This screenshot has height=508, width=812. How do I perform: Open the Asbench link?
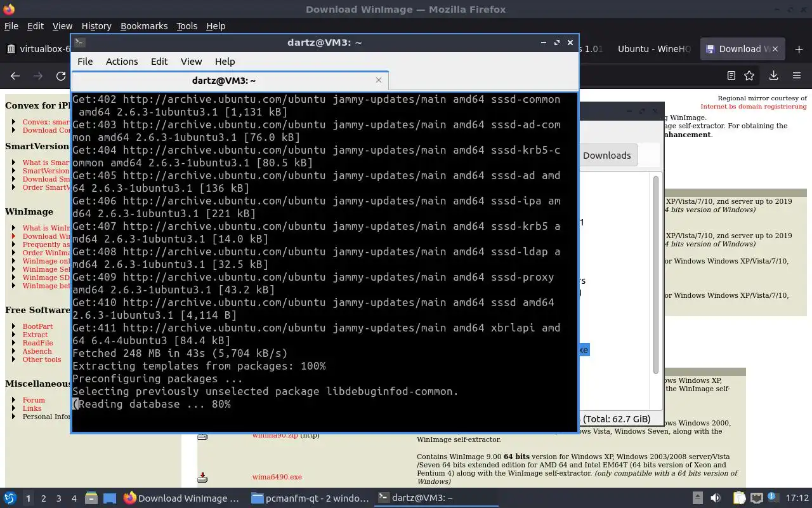pyautogui.click(x=37, y=351)
